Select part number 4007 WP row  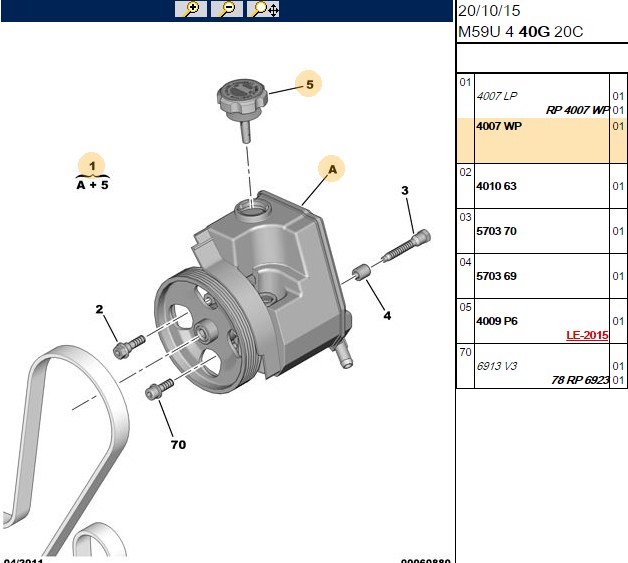[x=542, y=140]
